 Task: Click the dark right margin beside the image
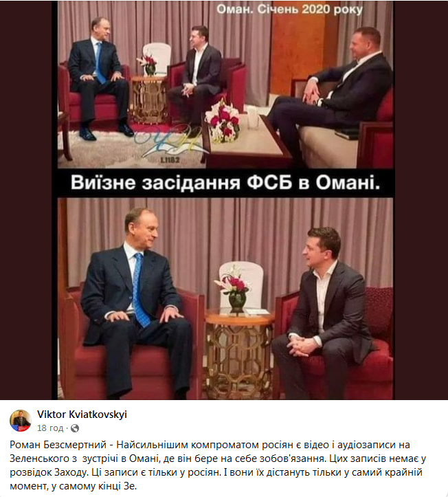[421, 199]
